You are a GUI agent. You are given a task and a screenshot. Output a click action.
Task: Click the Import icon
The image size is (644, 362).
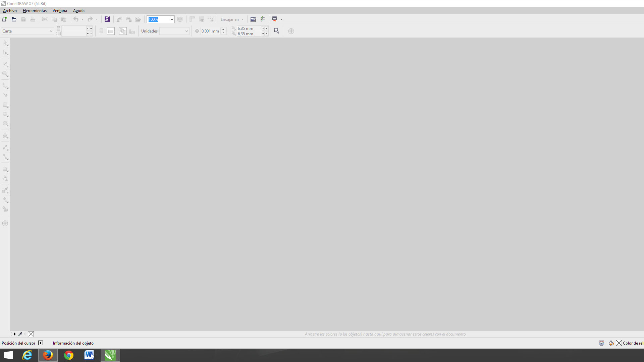point(119,19)
